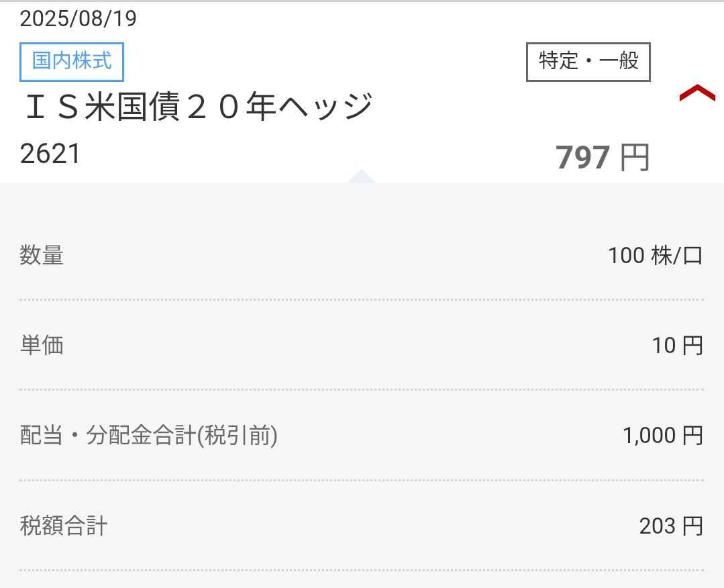This screenshot has height=588, width=724.
Task: Click the stock code 2621
Action: click(x=50, y=154)
